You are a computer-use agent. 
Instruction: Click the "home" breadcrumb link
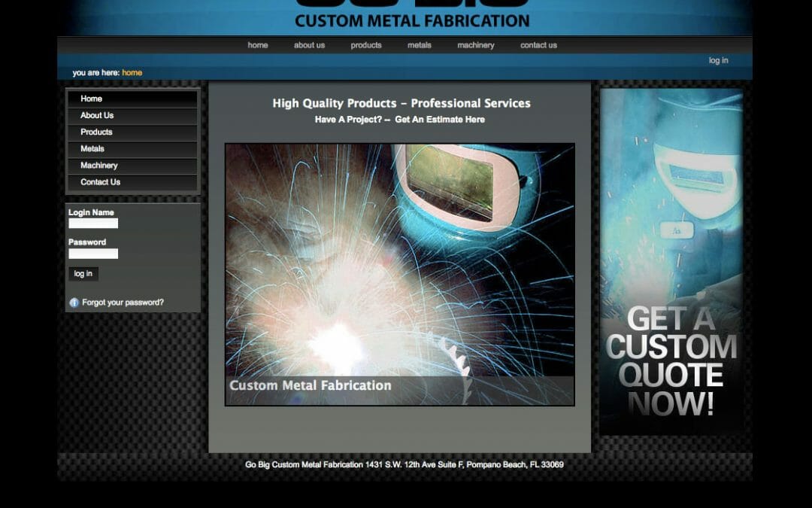tap(132, 72)
